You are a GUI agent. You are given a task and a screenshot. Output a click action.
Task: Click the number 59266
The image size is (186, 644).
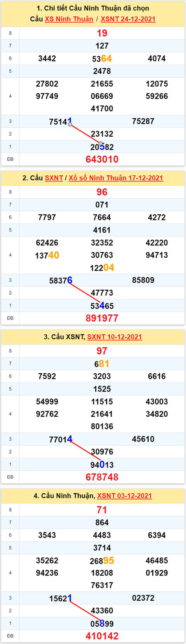coord(157,96)
